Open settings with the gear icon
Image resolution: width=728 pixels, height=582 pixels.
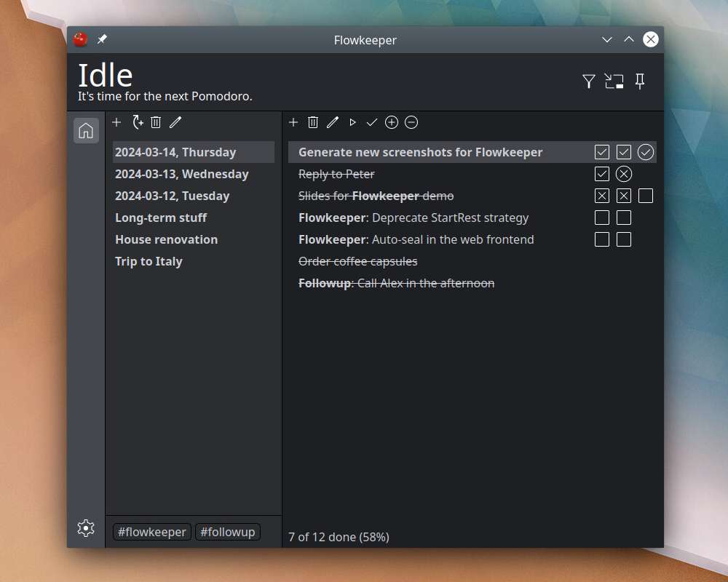pos(86,528)
